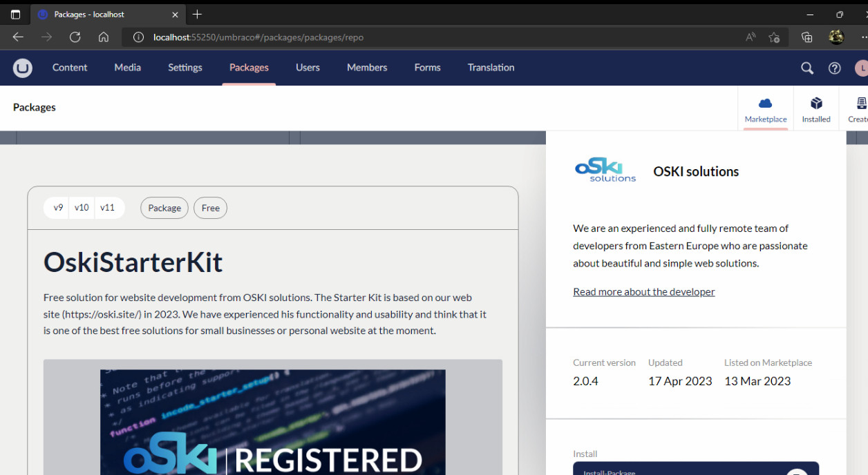Click the browser refresh icon
Viewport: 868px width, 475px height.
coord(75,37)
